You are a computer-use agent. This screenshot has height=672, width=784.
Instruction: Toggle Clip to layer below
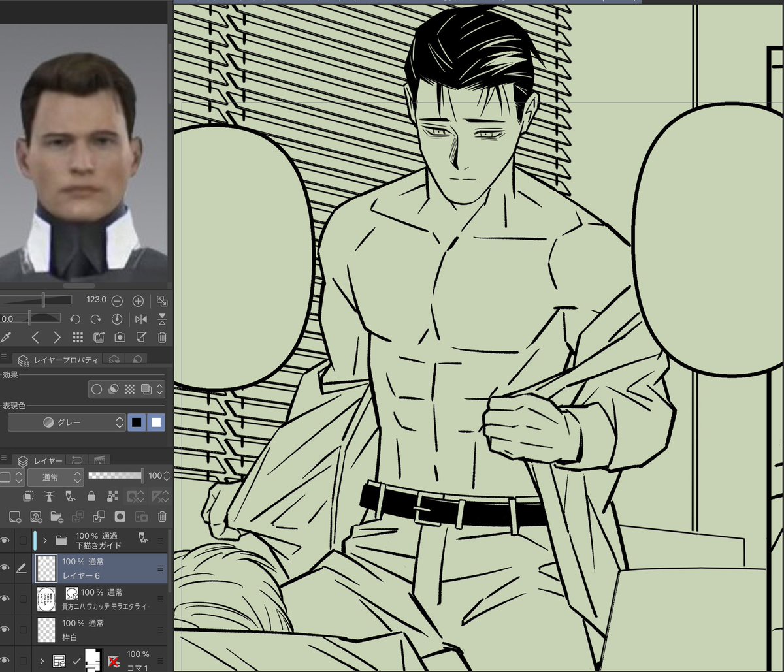29,496
